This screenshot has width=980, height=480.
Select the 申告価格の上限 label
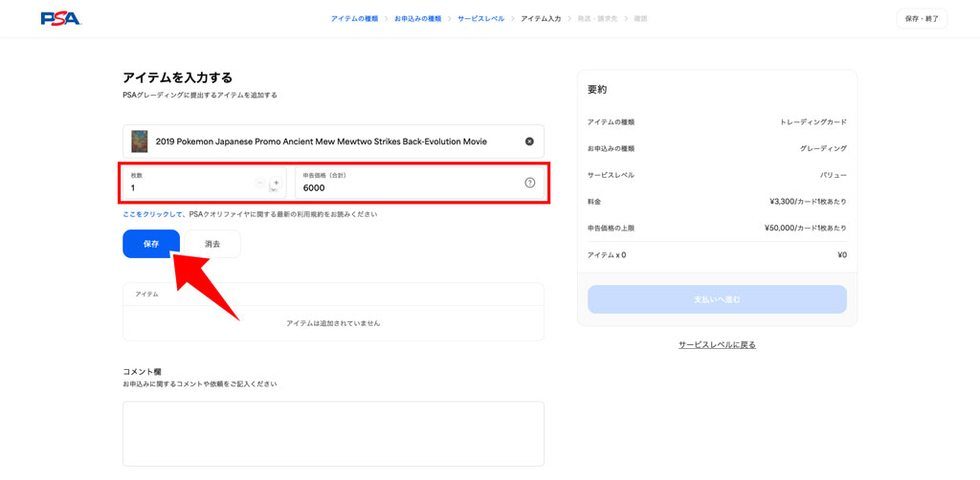coord(612,228)
